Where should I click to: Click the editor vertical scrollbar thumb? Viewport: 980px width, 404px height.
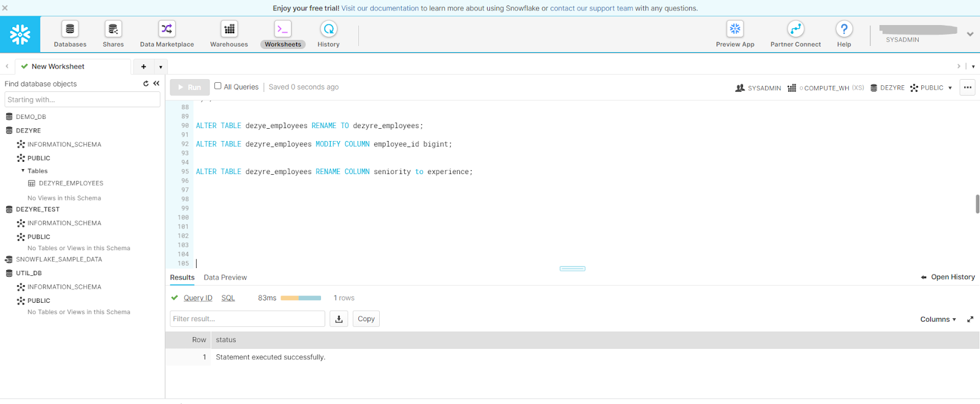click(x=978, y=204)
